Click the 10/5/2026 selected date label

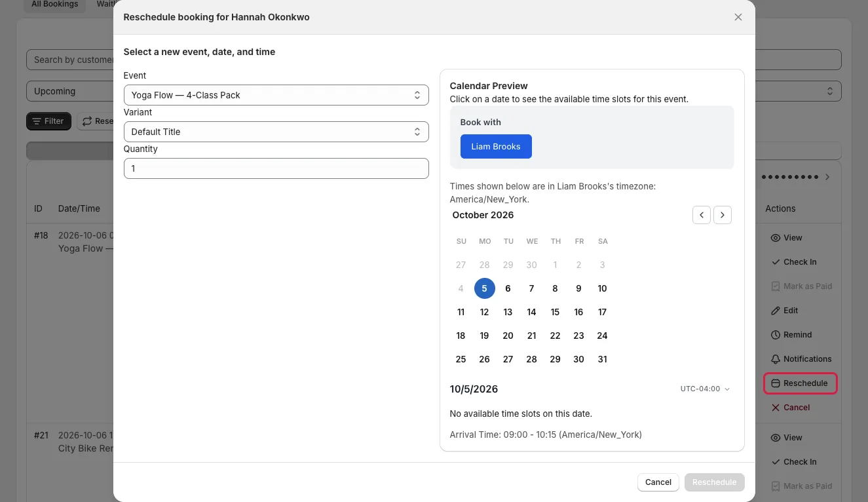474,389
